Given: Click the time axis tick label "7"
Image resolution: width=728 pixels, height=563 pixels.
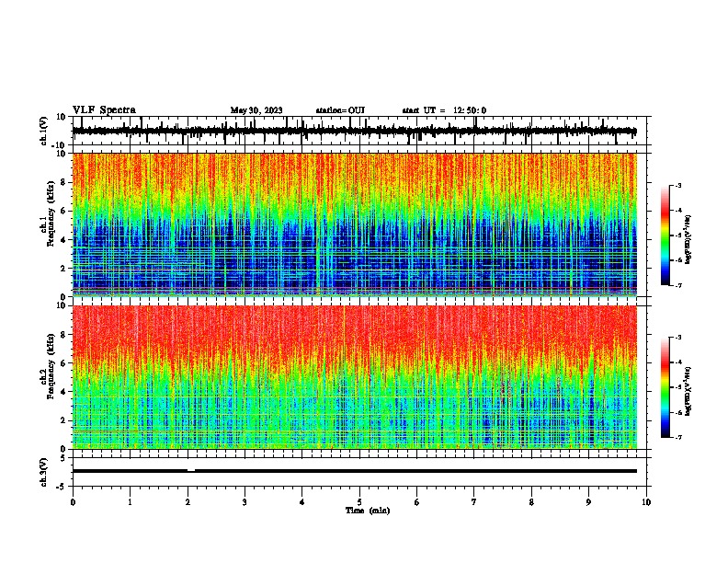Looking at the screenshot, I should tap(474, 502).
